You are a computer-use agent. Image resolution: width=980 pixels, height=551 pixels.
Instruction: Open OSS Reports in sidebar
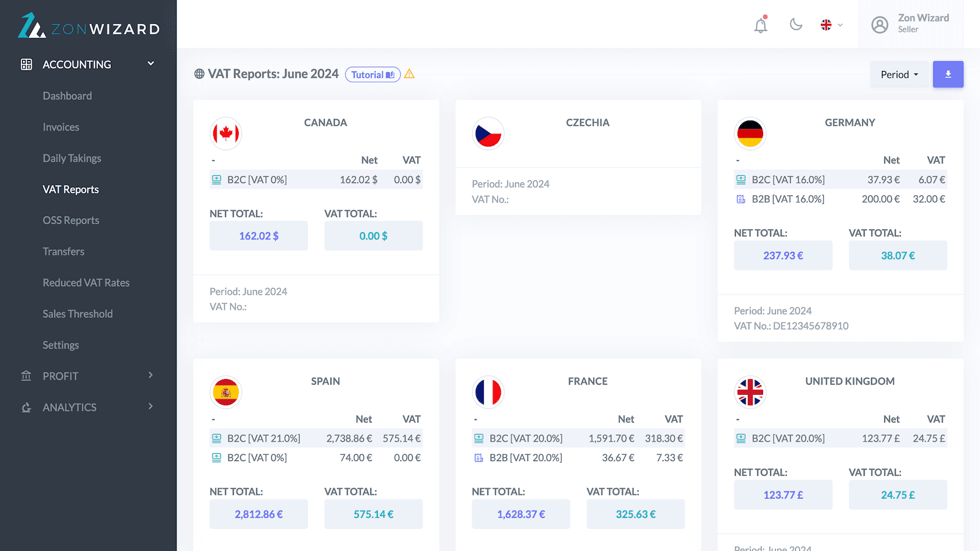71,220
